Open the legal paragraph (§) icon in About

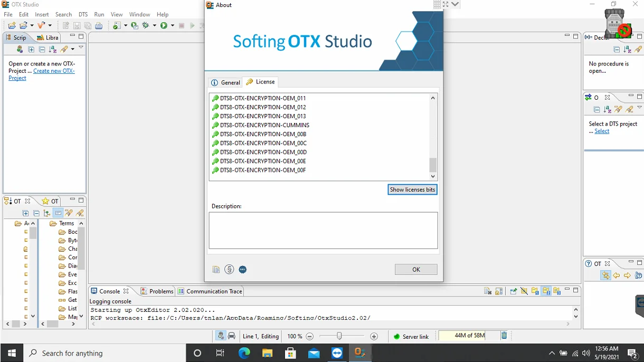229,269
